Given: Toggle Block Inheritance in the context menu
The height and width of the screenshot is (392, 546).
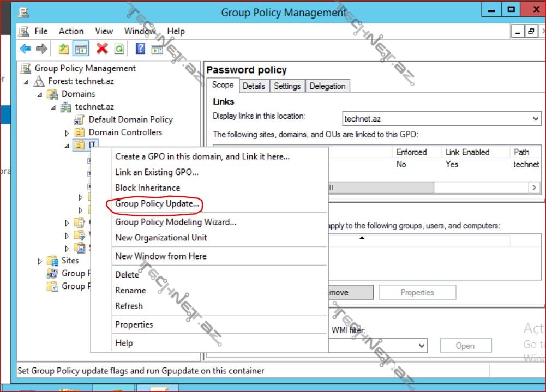Looking at the screenshot, I should (x=147, y=188).
